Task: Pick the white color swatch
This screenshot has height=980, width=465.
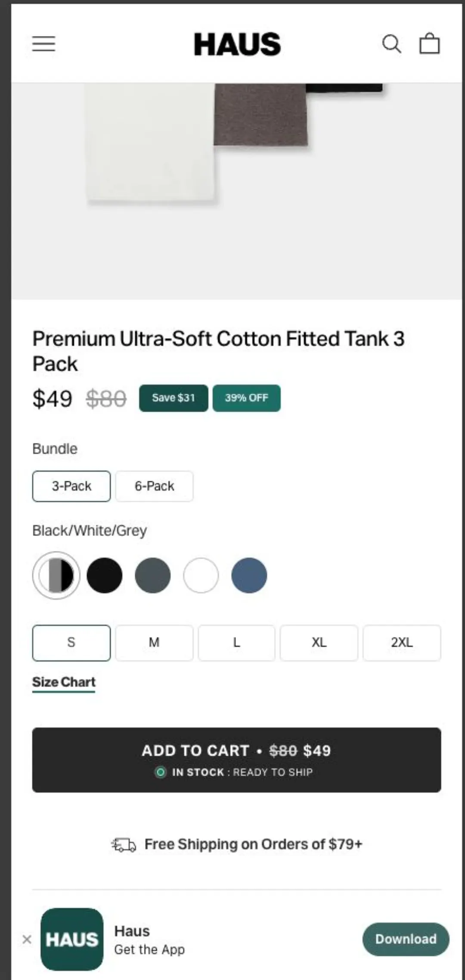Action: click(x=201, y=576)
